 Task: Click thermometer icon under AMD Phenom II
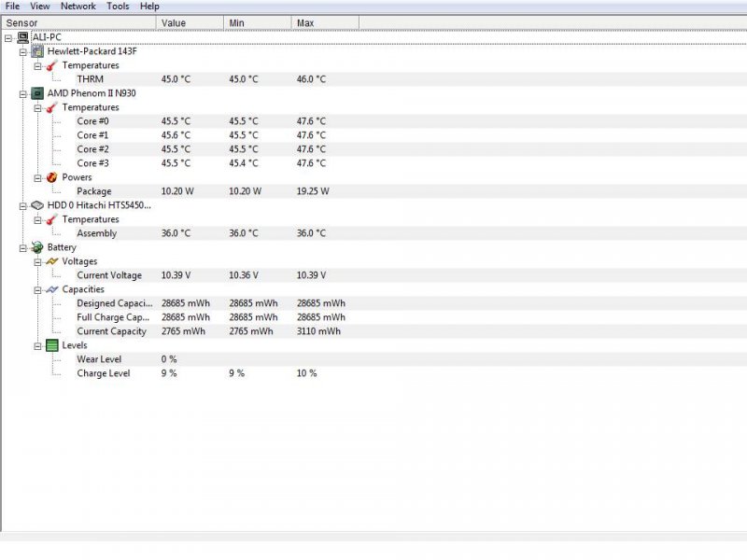pos(52,107)
